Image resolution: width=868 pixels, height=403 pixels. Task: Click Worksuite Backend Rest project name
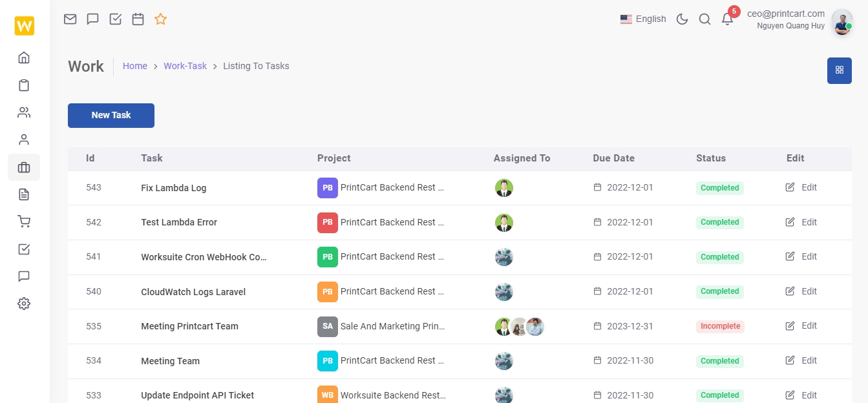(393, 395)
